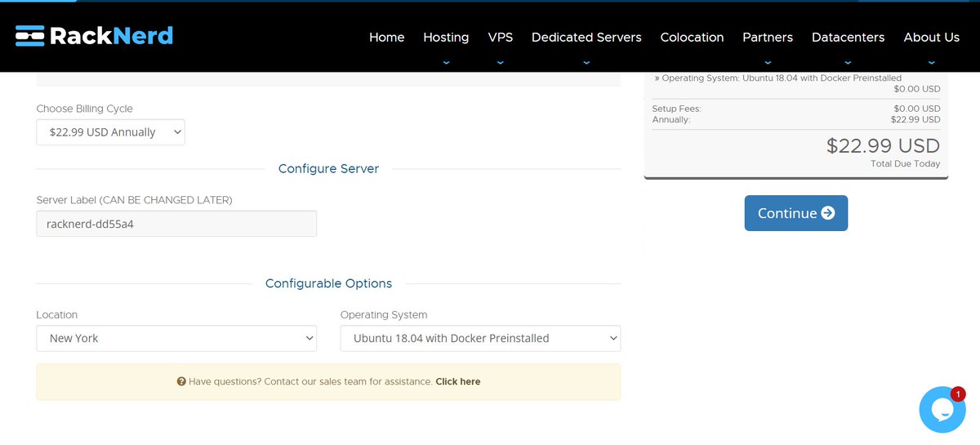Expand the chevron under Hosting
The image size is (980, 445).
pyautogui.click(x=446, y=62)
